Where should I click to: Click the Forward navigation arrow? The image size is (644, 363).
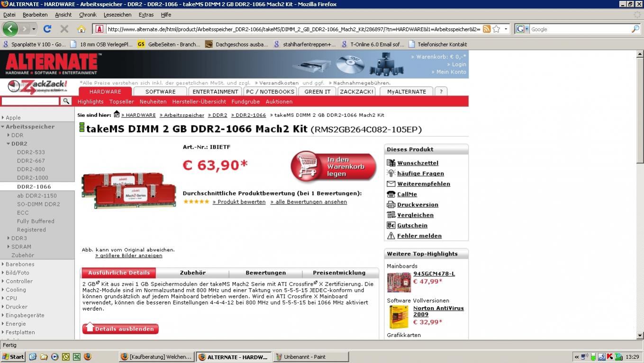[24, 29]
